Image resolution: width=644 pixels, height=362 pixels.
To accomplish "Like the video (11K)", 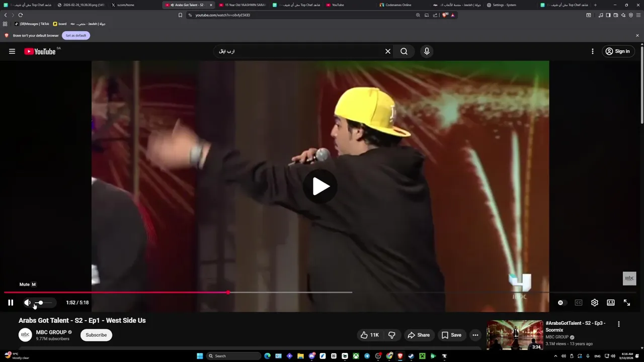I will [x=370, y=335].
